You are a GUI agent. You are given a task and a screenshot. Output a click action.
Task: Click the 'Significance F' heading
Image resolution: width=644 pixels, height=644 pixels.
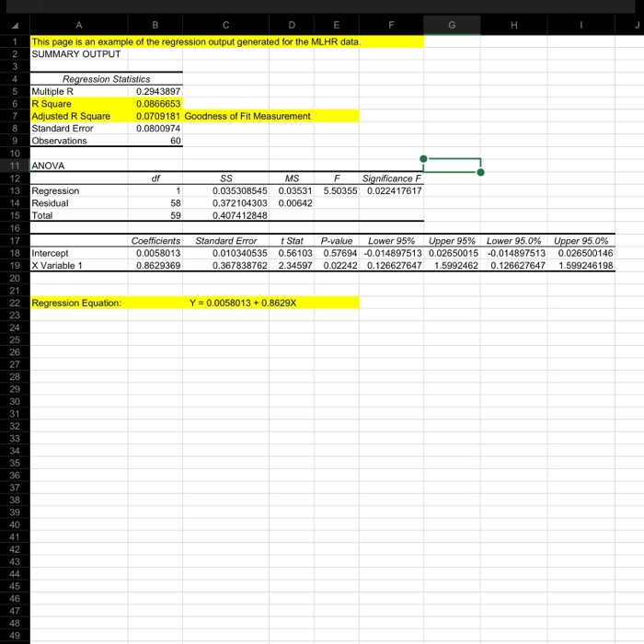click(x=391, y=178)
